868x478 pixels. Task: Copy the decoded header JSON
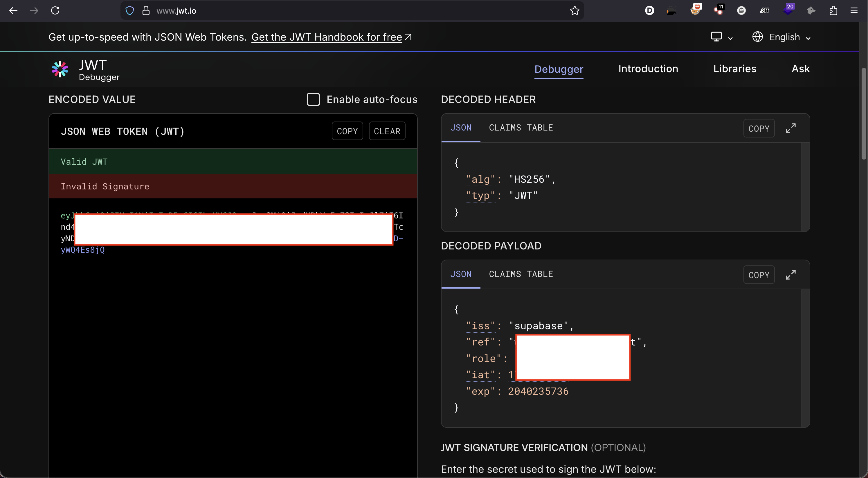(x=759, y=128)
